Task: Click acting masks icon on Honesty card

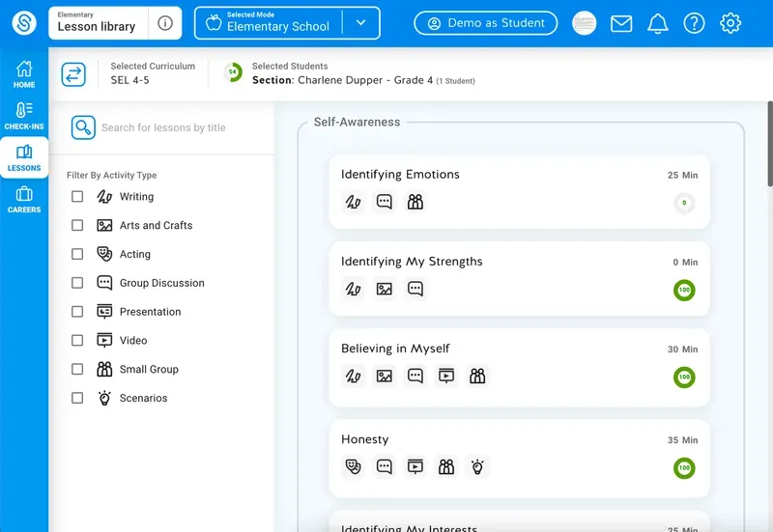Action: point(353,467)
